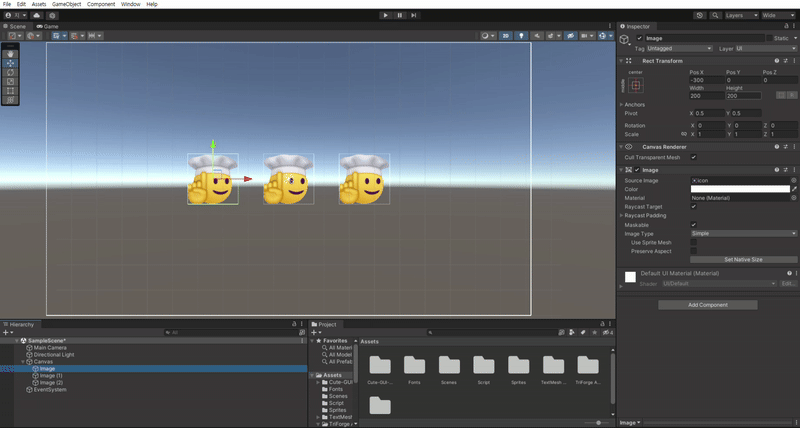Open the GameObject menu
This screenshot has width=800, height=428.
[66, 4]
